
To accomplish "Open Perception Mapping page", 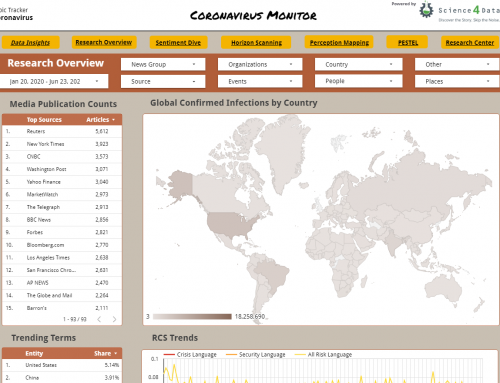I will click(339, 42).
